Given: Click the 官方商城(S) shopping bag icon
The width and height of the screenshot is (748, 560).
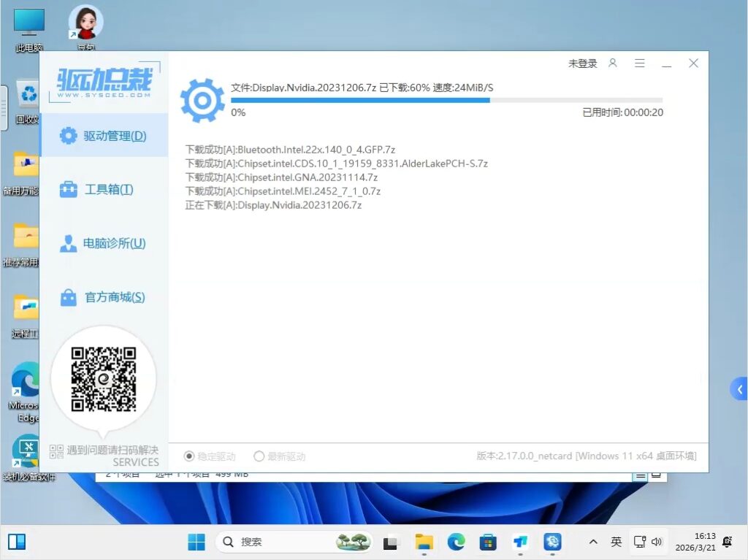Looking at the screenshot, I should [68, 297].
